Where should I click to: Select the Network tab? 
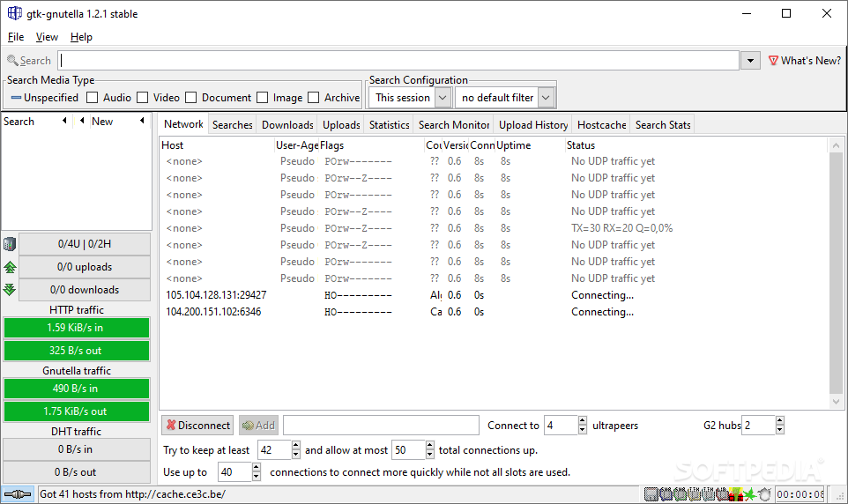184,124
